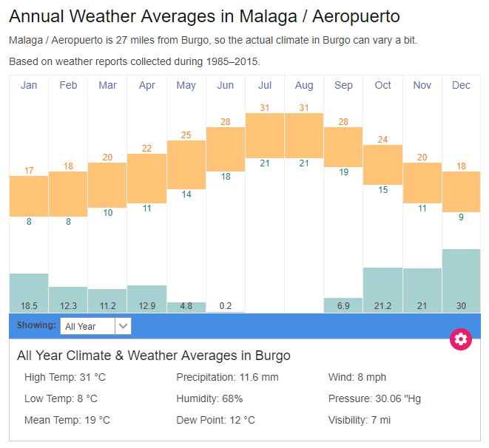Viewport: 489px width, 448px height.
Task: Click the December precipitation bar showing 30
Action: tap(461, 281)
